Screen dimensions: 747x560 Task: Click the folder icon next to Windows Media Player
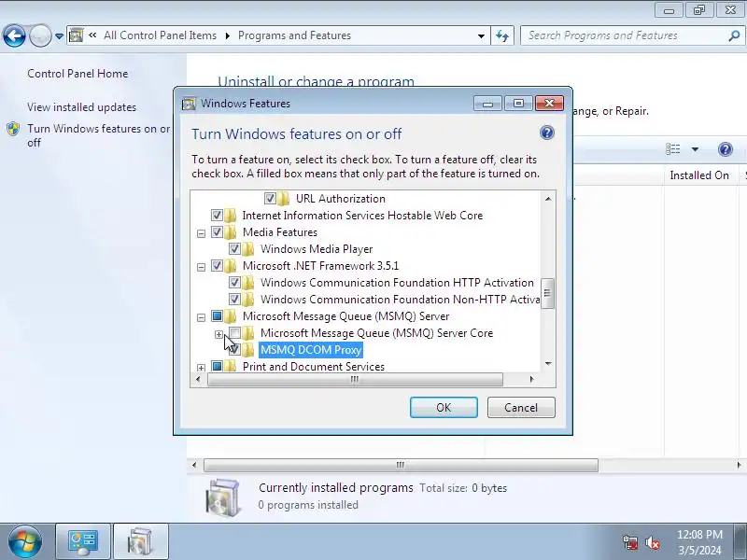[x=248, y=249]
